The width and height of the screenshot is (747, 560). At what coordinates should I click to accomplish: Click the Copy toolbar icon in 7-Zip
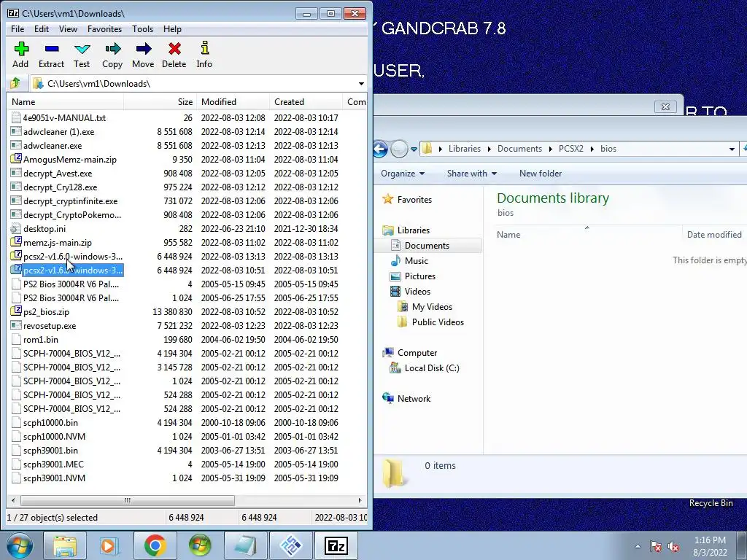point(112,55)
